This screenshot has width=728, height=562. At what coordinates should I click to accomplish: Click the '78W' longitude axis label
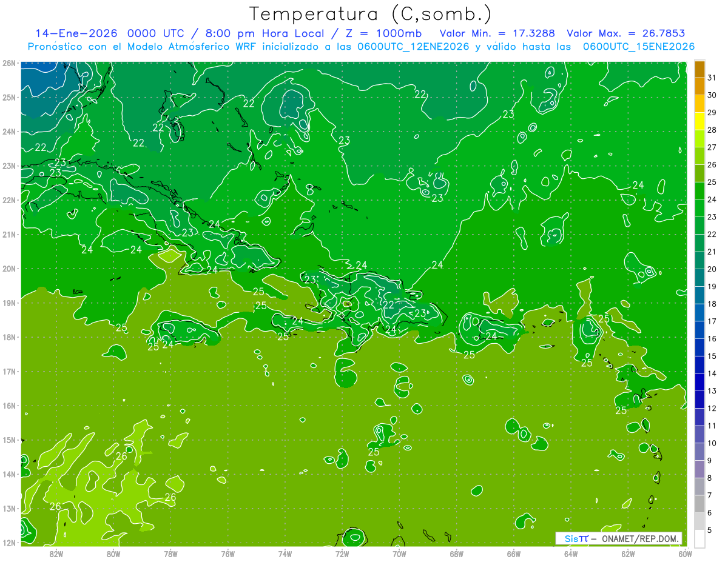[x=170, y=554]
